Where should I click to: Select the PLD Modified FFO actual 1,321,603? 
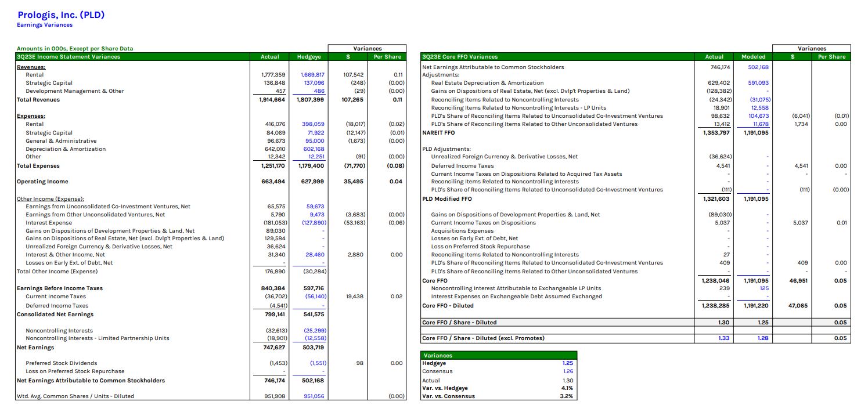tap(716, 199)
